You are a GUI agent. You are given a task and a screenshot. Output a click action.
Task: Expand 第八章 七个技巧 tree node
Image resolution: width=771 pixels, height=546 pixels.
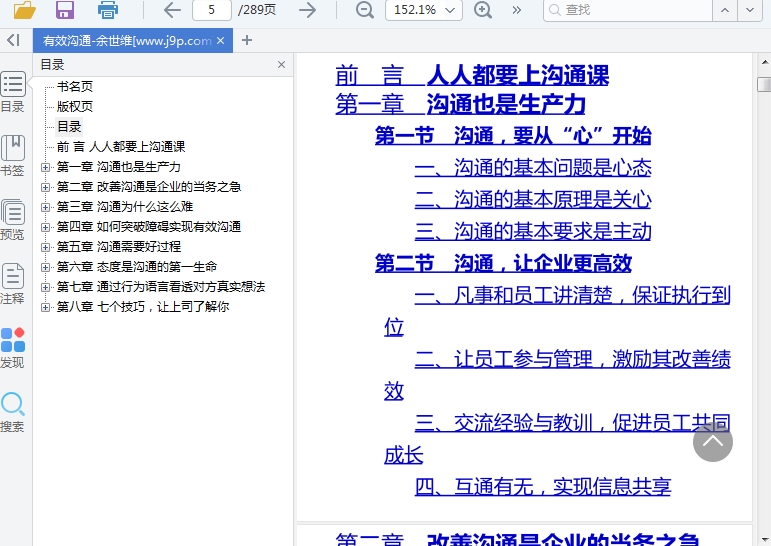(46, 307)
